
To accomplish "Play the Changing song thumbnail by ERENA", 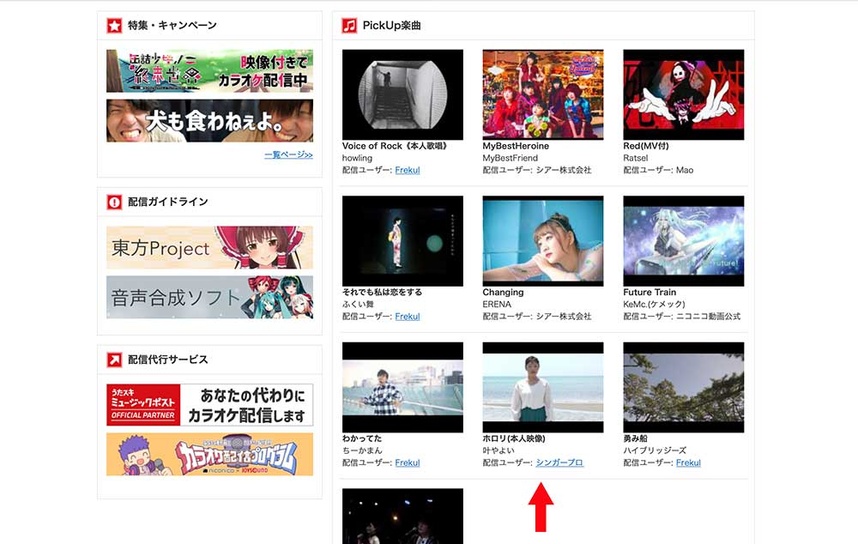I will pyautogui.click(x=543, y=240).
